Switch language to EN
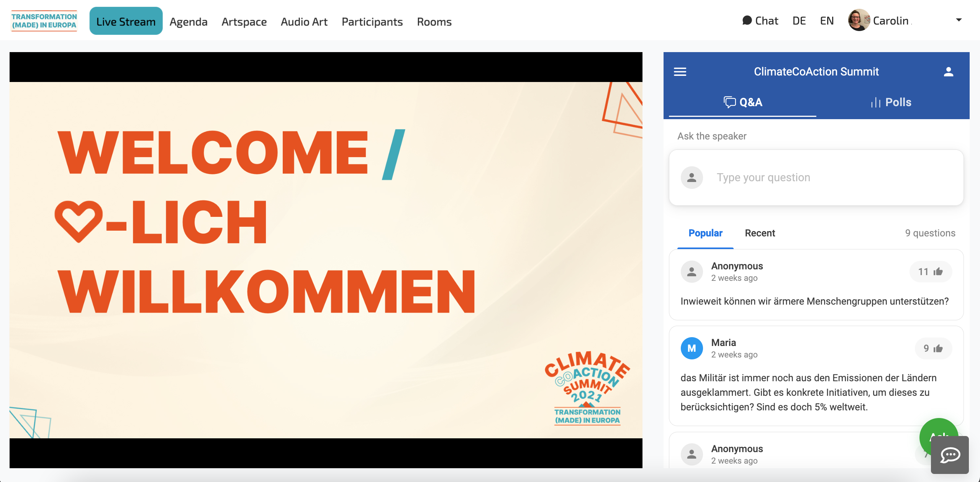This screenshot has width=980, height=482. coord(827,21)
